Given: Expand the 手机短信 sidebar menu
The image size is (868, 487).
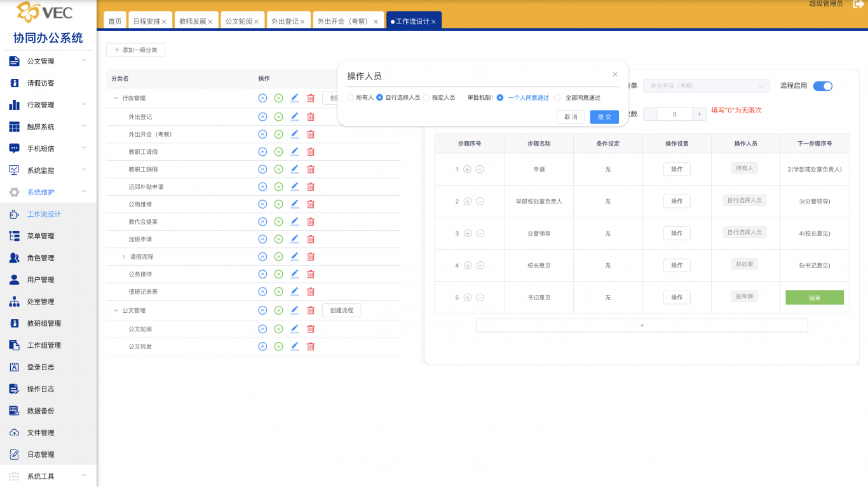Looking at the screenshot, I should pyautogui.click(x=84, y=148).
